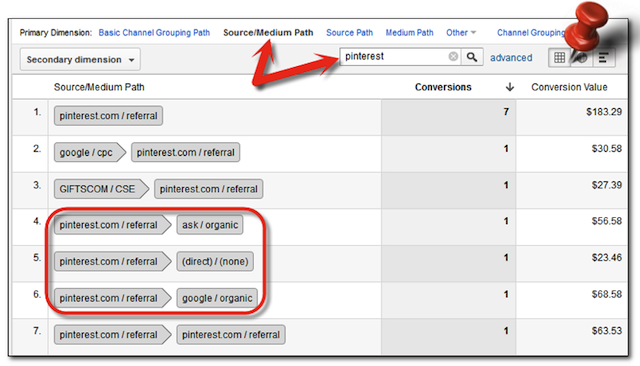Toggle Conversions sort direction arrow
Screen dimensions: 640x366
[x=509, y=87]
